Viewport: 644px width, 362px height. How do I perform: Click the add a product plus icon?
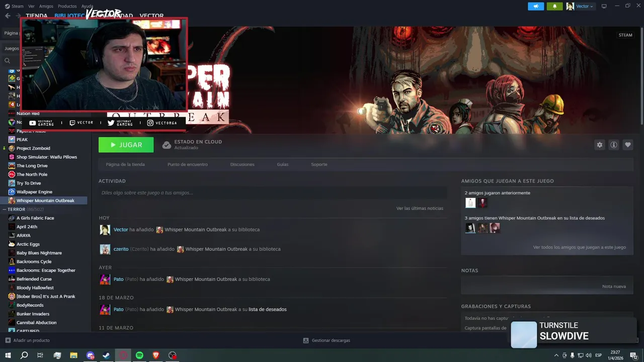coord(8,340)
